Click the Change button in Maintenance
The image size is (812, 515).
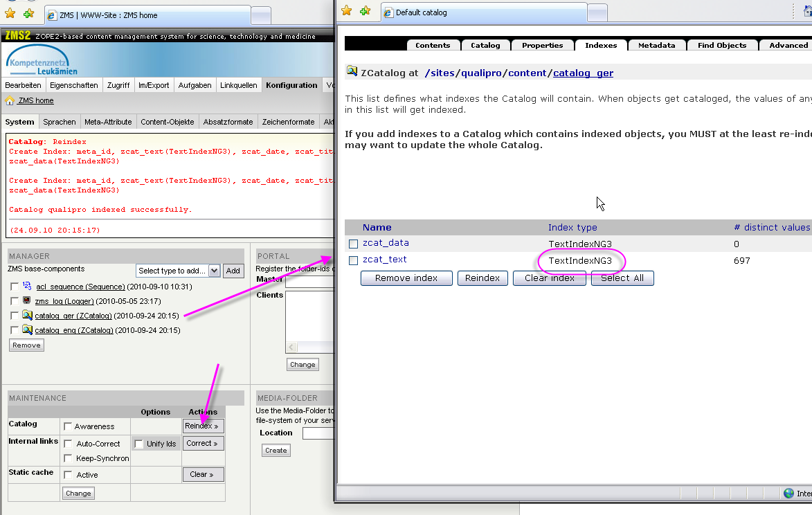click(78, 494)
